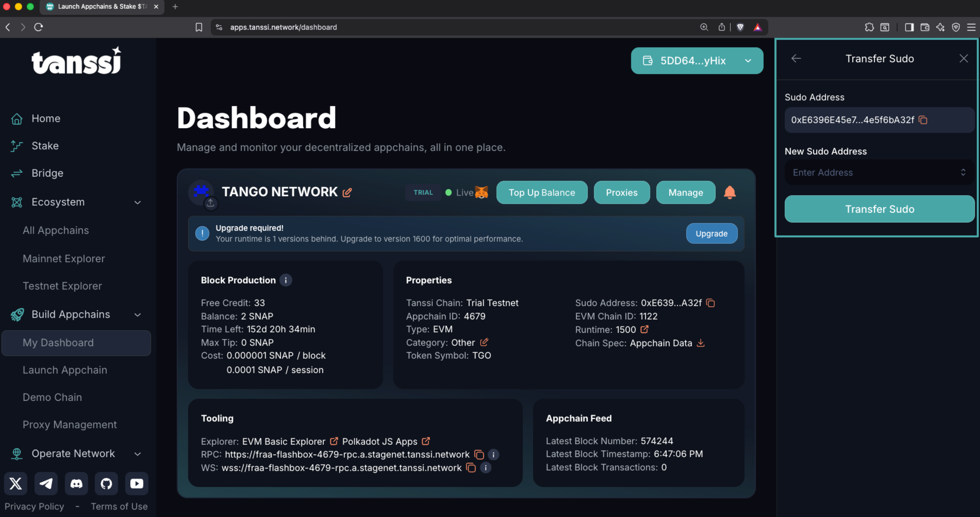Screen dimensions: 980x517
Task: Open Proxy Management menu item
Action: (x=70, y=424)
